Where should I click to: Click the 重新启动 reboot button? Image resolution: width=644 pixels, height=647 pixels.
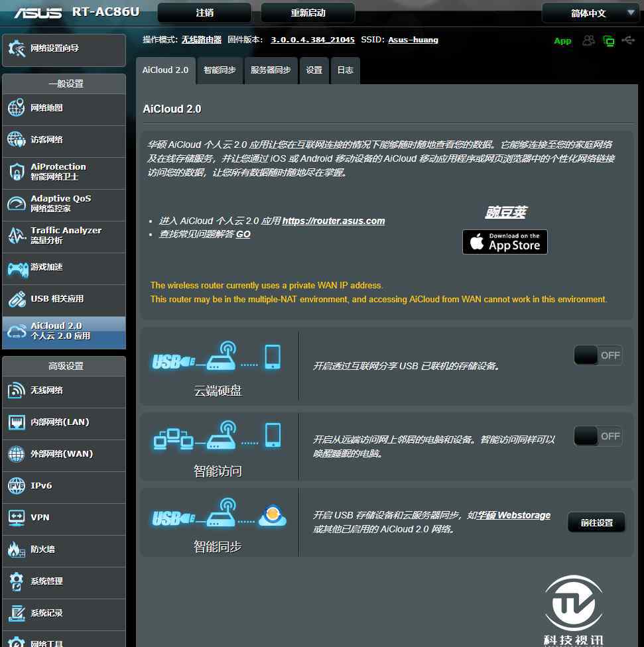click(308, 13)
